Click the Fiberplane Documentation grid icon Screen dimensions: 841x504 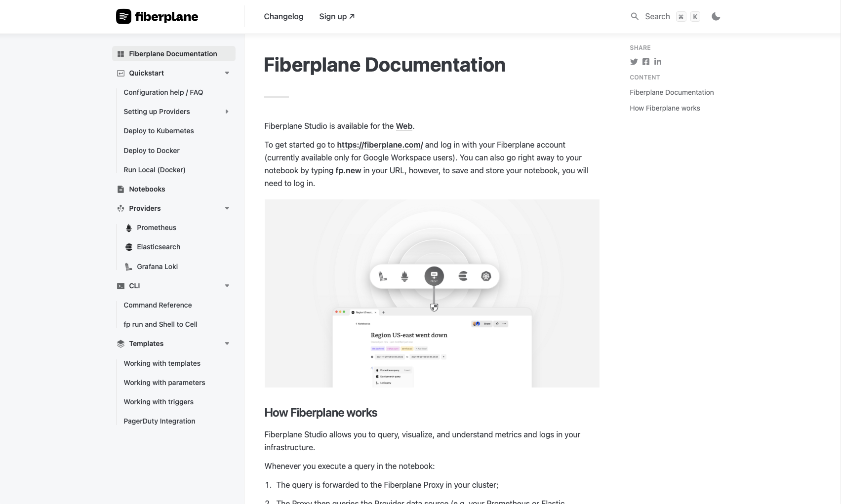point(120,54)
